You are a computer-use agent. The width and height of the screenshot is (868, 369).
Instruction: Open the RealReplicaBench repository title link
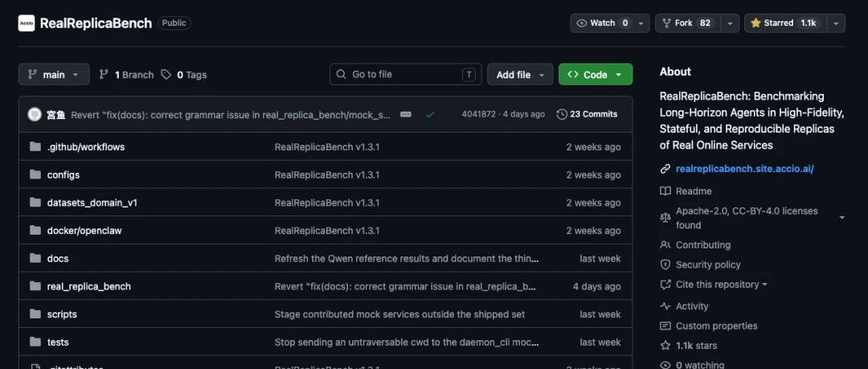coord(96,23)
